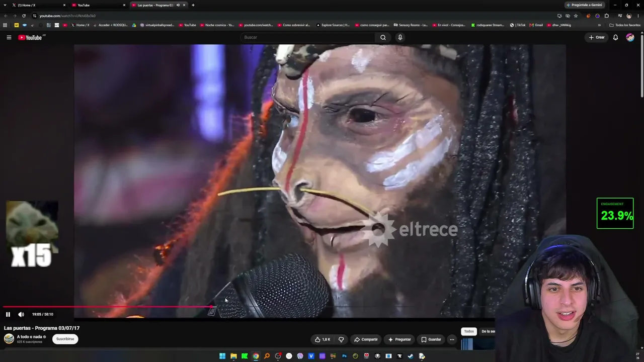
Task: Click the Preguntar button
Action: click(399, 339)
